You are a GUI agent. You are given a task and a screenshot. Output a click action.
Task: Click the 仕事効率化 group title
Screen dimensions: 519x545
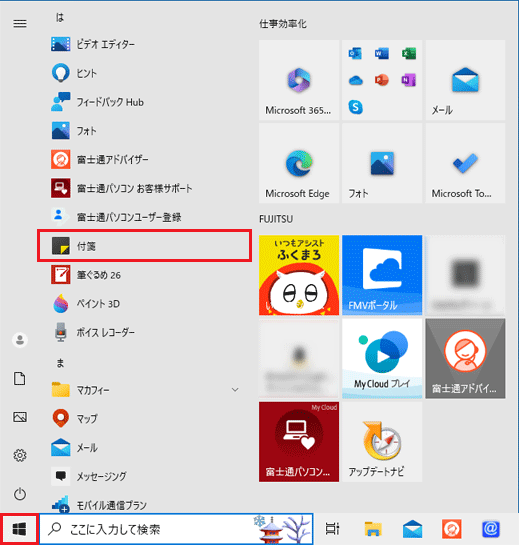click(x=283, y=24)
